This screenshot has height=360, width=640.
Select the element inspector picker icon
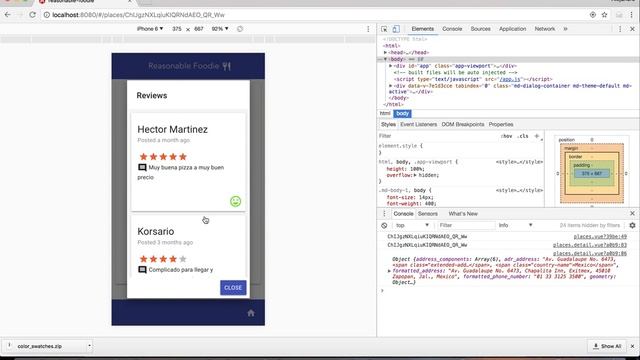[x=384, y=29]
